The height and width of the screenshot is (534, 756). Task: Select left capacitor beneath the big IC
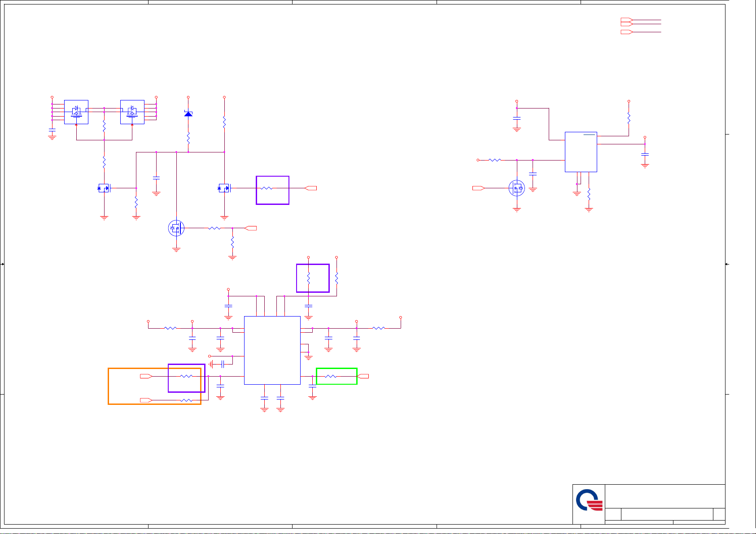click(x=264, y=399)
